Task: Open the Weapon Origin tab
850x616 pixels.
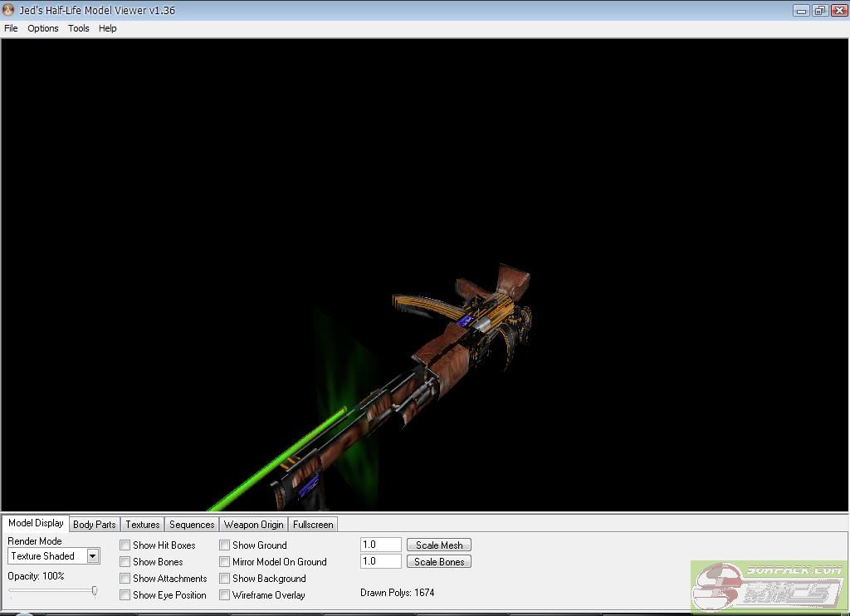Action: tap(253, 525)
